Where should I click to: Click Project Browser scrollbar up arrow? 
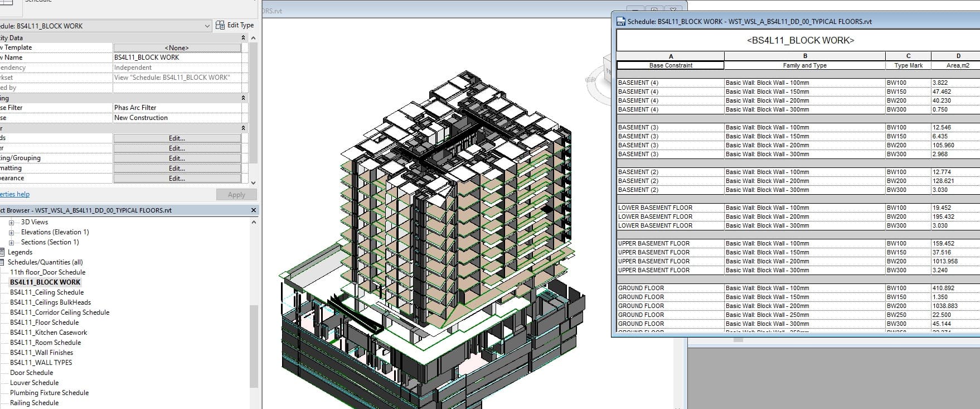click(x=254, y=222)
